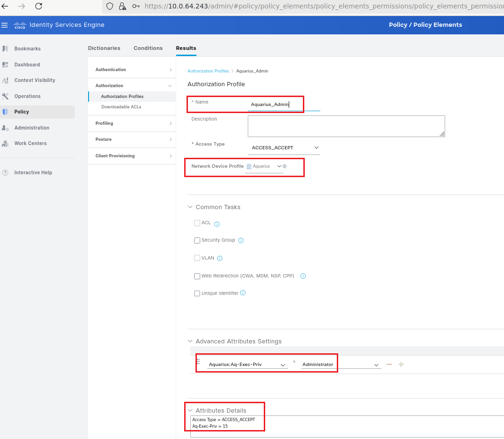The width and height of the screenshot is (504, 439).
Task: Click the padlock site security icon
Action: tap(122, 6)
